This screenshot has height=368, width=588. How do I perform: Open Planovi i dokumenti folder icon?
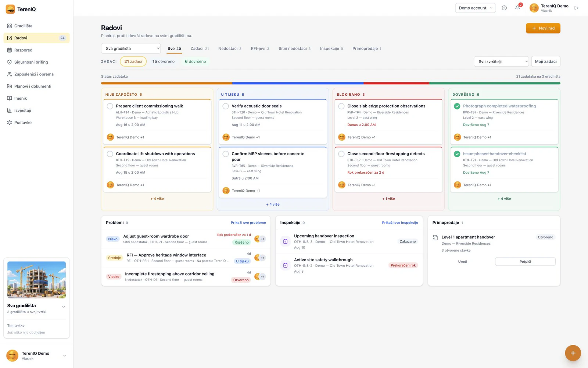10,86
